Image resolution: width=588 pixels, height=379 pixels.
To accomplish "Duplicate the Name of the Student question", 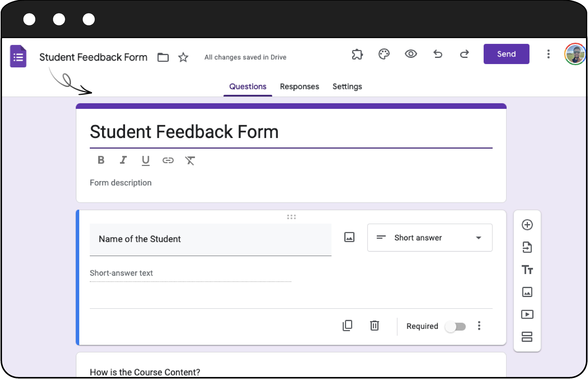I will 347,326.
